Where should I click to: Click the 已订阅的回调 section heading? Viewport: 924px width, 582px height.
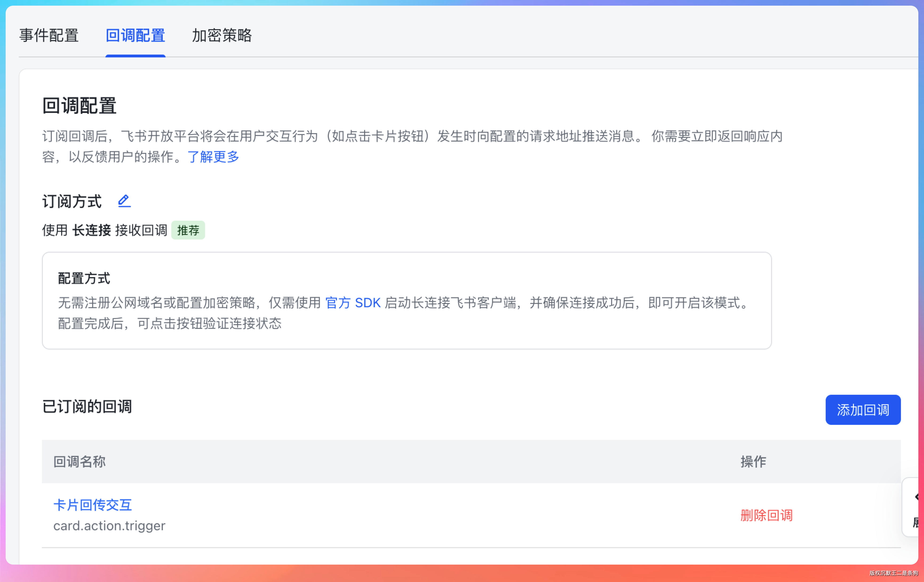(x=87, y=407)
